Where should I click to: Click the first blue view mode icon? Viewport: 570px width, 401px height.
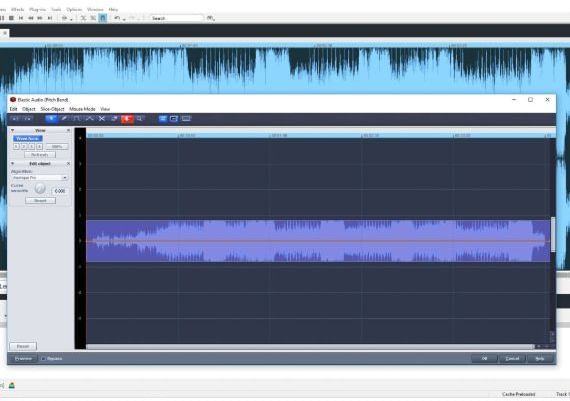point(162,119)
